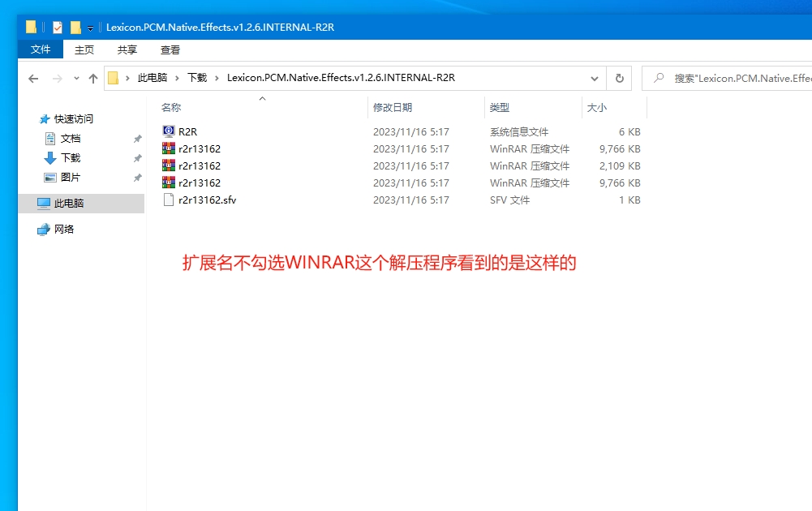
Task: Click the 6 KB size cell
Action: pos(629,132)
